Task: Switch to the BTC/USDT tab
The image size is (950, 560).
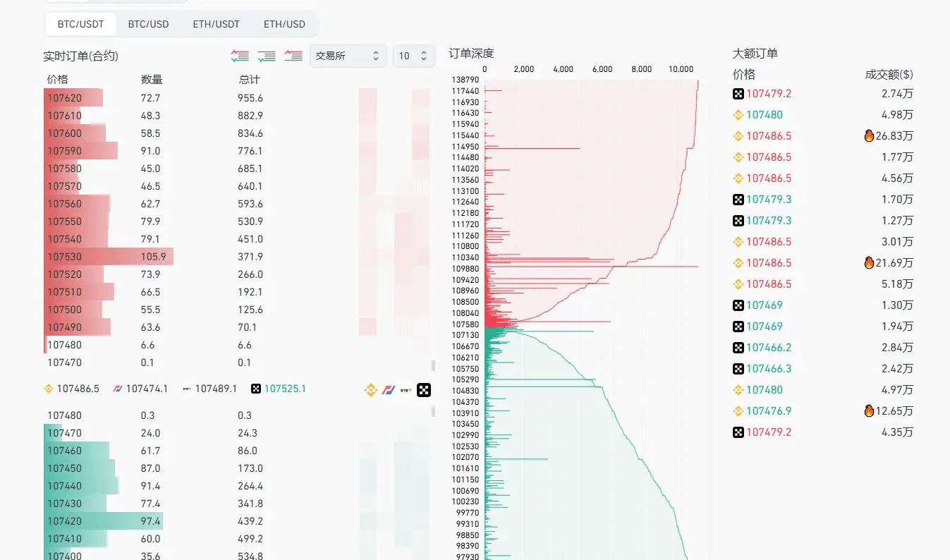Action: pos(80,24)
